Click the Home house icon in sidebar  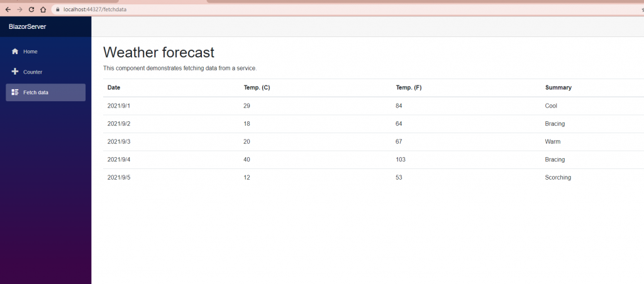(15, 52)
